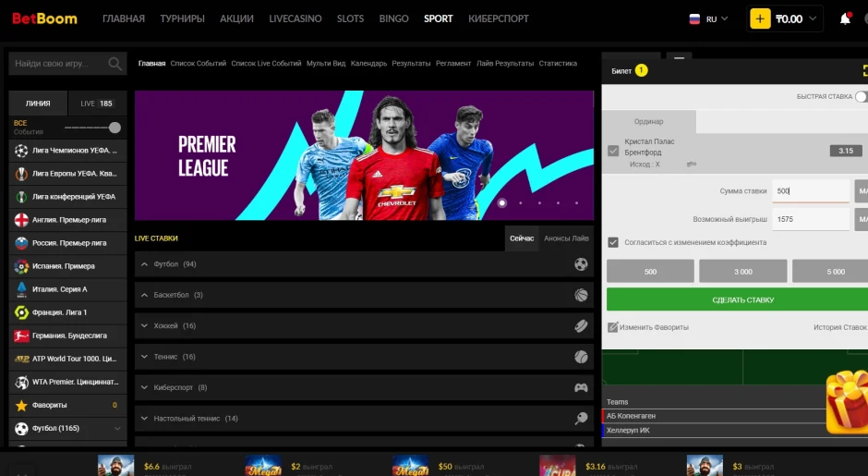Open the Статистика link
Screen dimensions: 868x476
(x=558, y=63)
